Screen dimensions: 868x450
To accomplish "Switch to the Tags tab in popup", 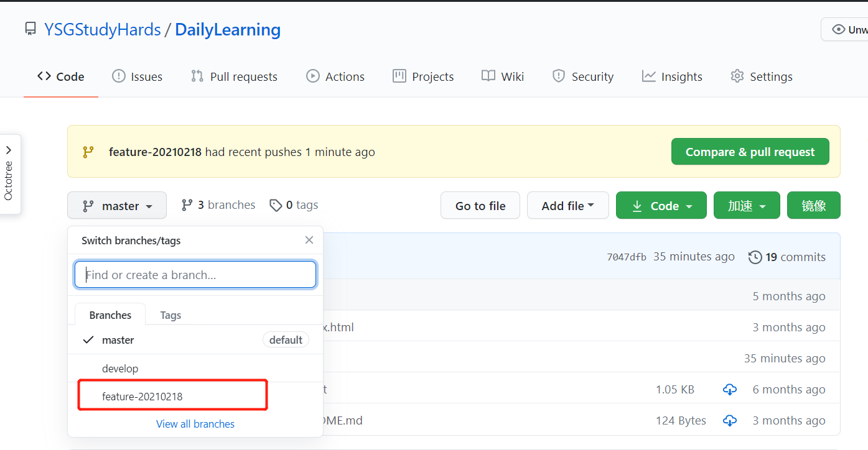I will (170, 315).
